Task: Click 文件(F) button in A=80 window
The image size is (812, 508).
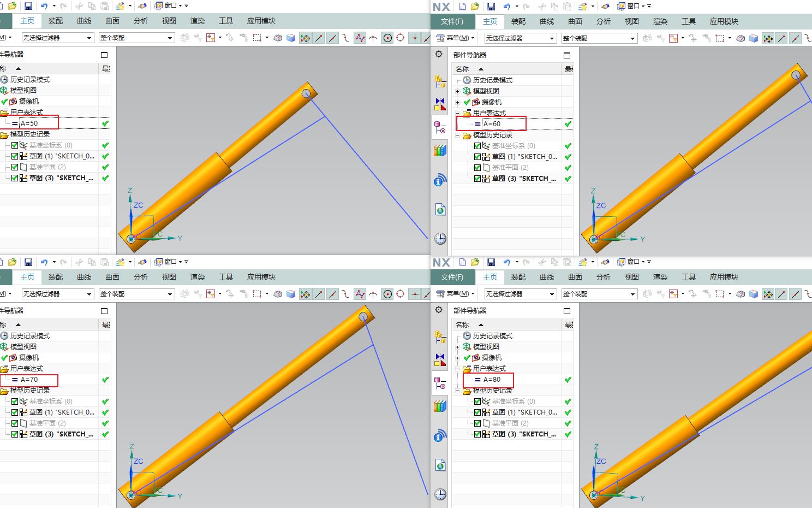Action: click(452, 277)
